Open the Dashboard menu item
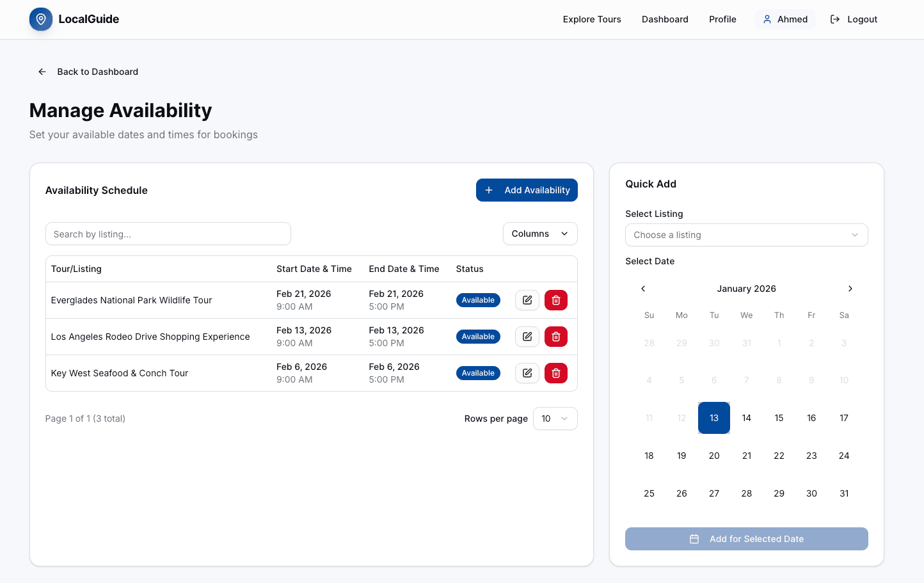 tap(665, 19)
